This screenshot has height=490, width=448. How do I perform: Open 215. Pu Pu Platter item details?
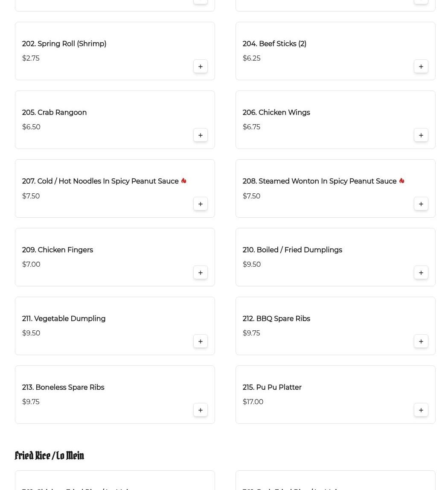pos(272,388)
